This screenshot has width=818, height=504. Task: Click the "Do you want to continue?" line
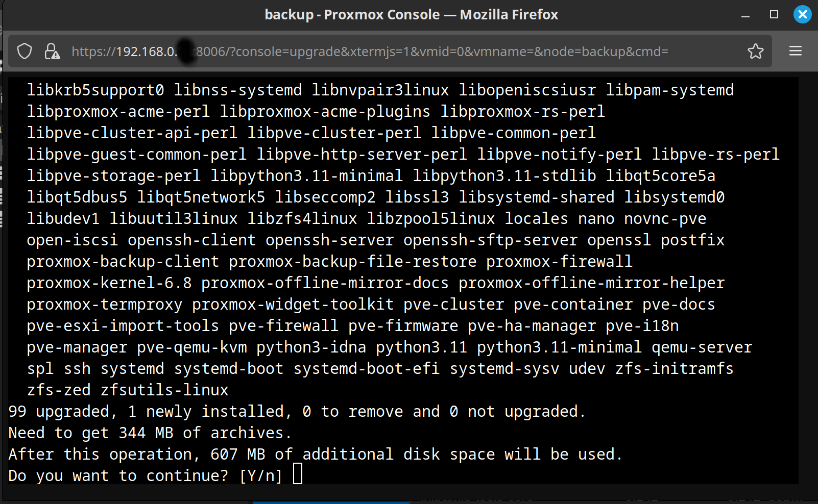click(x=145, y=475)
